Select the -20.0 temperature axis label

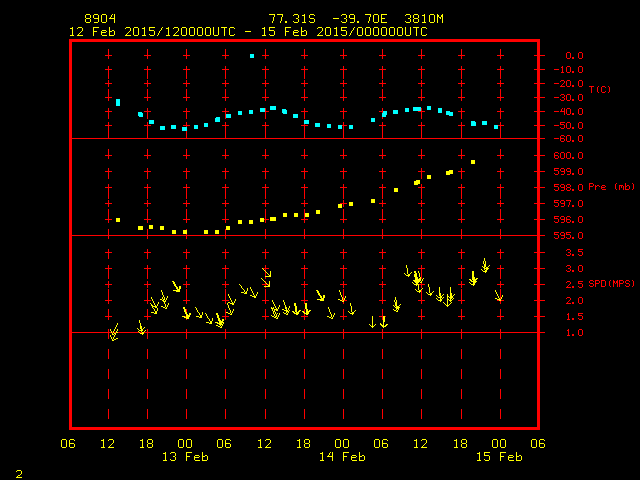(x=569, y=84)
